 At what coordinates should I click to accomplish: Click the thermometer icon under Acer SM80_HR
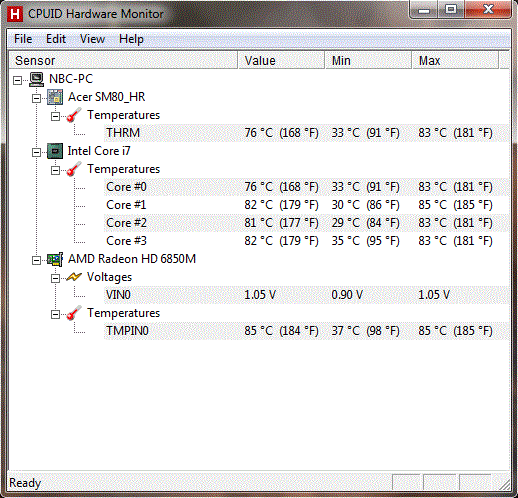tap(74, 115)
